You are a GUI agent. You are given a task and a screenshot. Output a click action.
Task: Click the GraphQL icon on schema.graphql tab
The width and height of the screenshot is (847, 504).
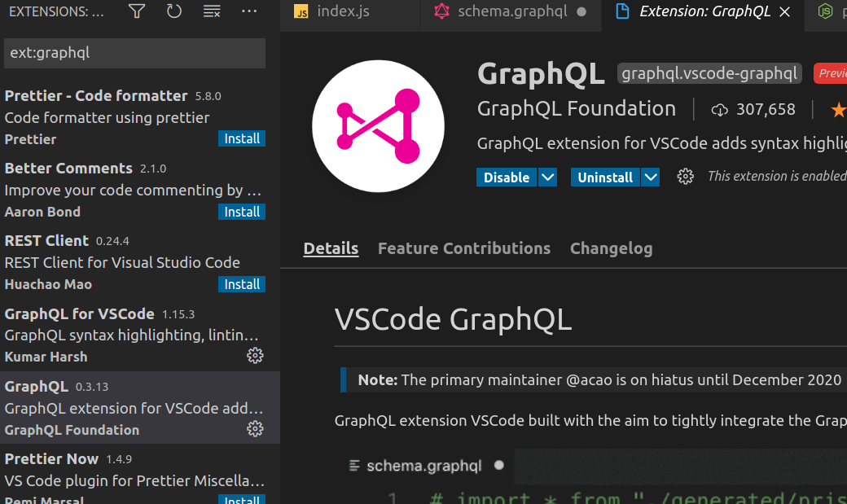442,11
